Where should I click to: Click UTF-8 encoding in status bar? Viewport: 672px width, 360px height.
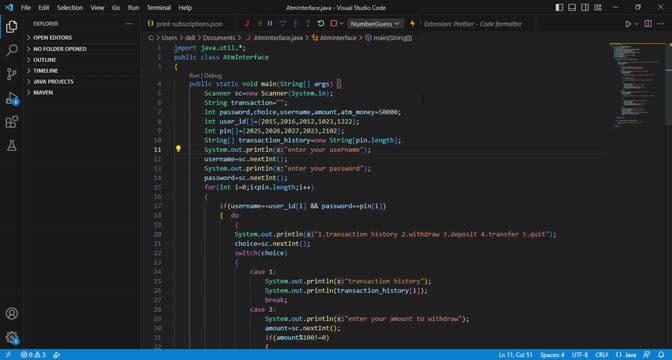pyautogui.click(x=580, y=355)
